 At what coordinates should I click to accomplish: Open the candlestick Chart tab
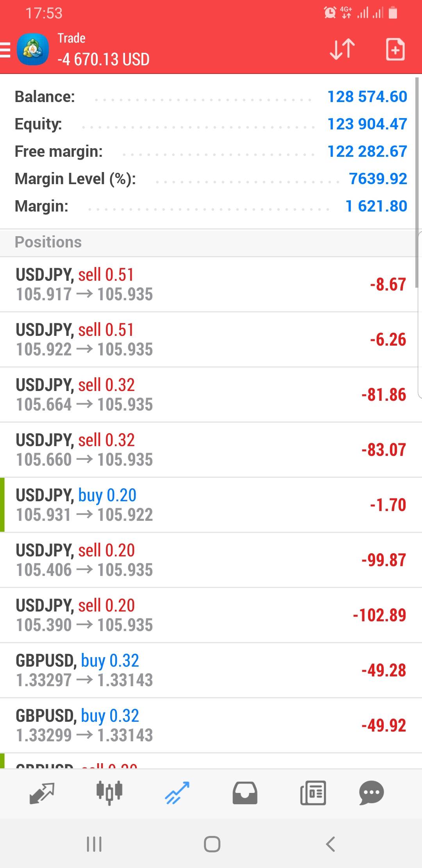pos(109,793)
